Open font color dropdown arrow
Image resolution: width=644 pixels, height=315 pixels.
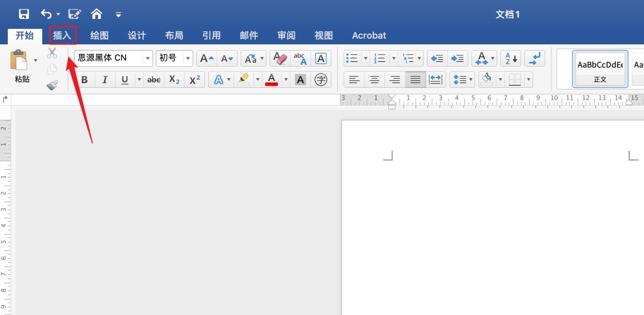(286, 80)
